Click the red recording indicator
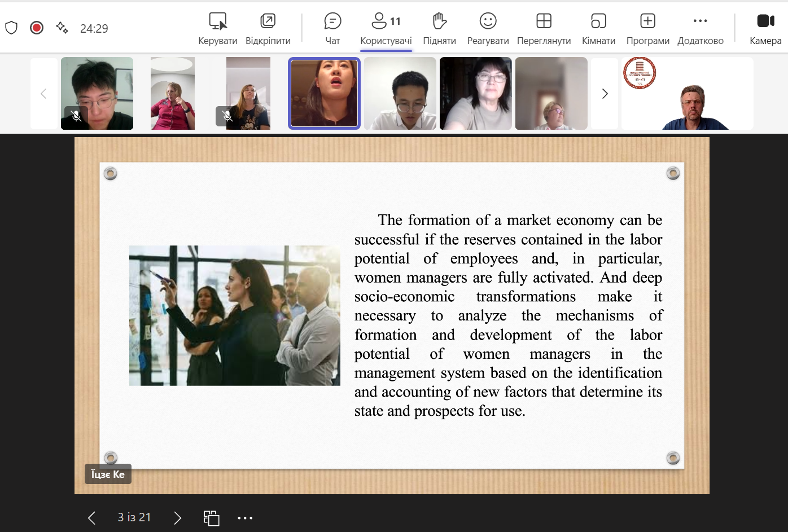Viewport: 788px width, 532px height. point(37,28)
